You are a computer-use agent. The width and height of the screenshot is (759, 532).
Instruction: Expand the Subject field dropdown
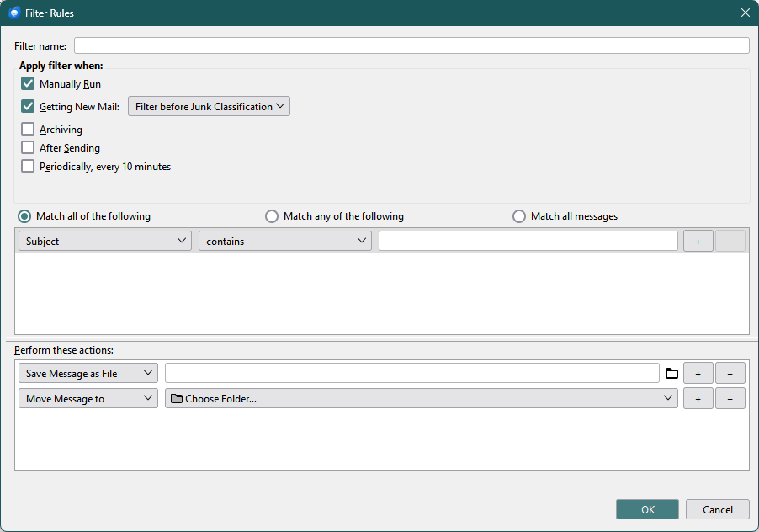105,241
